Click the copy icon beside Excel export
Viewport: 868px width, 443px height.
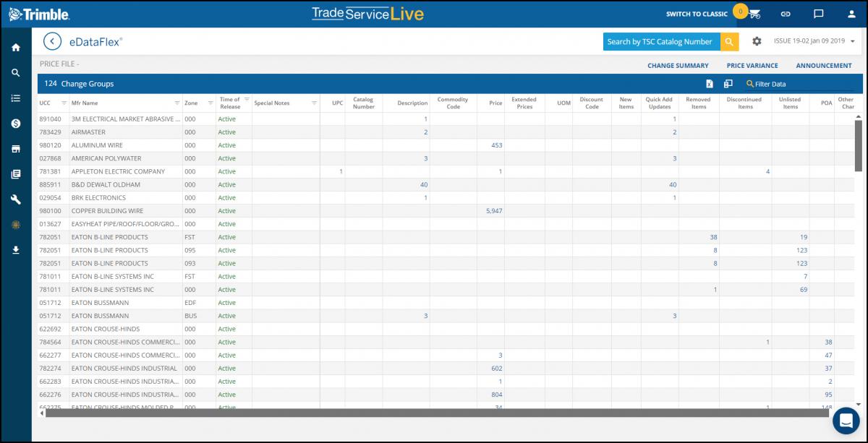[728, 84]
